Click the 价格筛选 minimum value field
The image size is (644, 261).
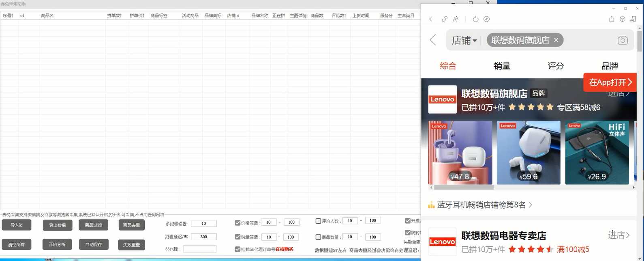(x=269, y=222)
